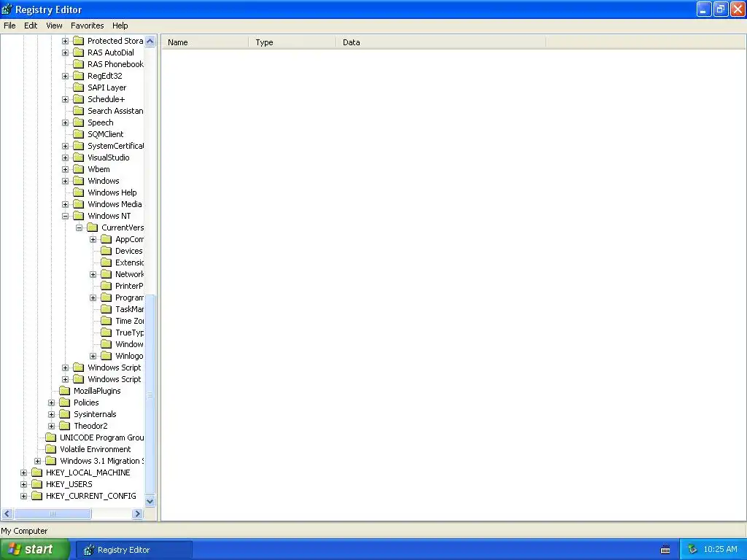This screenshot has width=747, height=560.
Task: Expand the Sysinternals key
Action: point(52,414)
